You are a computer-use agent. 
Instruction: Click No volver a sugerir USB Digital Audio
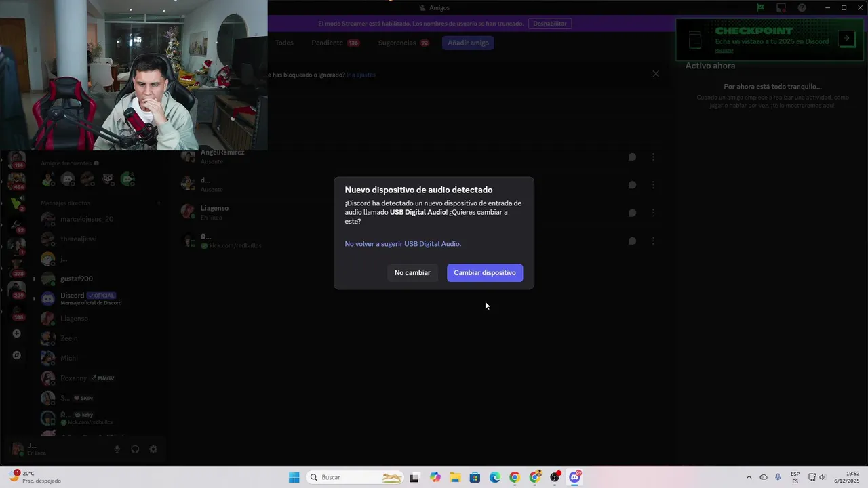pyautogui.click(x=403, y=244)
